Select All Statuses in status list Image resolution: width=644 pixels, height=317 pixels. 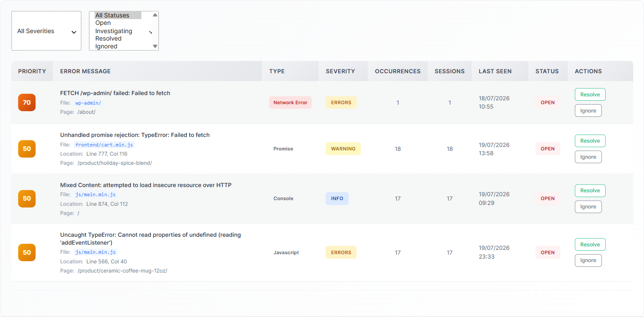coord(118,15)
